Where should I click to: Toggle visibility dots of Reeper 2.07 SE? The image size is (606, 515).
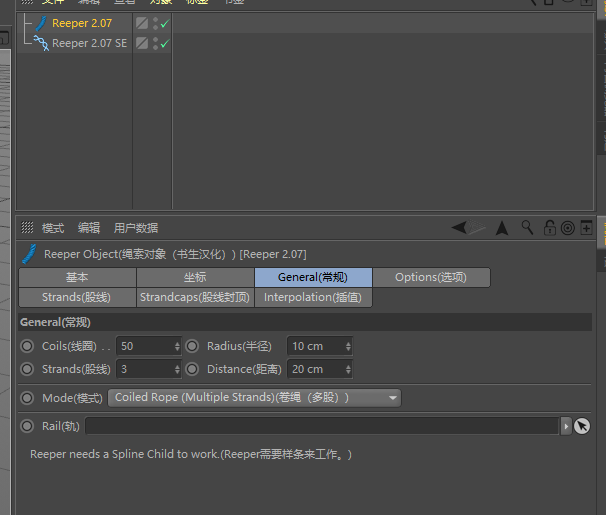(x=155, y=43)
